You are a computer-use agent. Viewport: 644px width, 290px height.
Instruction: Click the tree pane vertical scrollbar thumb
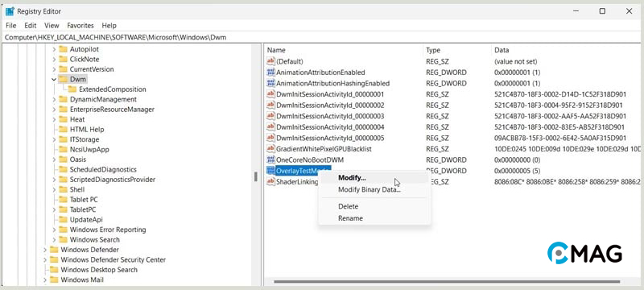(x=255, y=176)
